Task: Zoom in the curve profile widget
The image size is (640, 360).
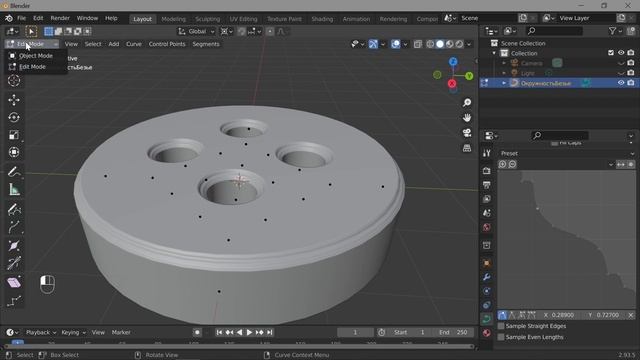Action: [x=502, y=164]
